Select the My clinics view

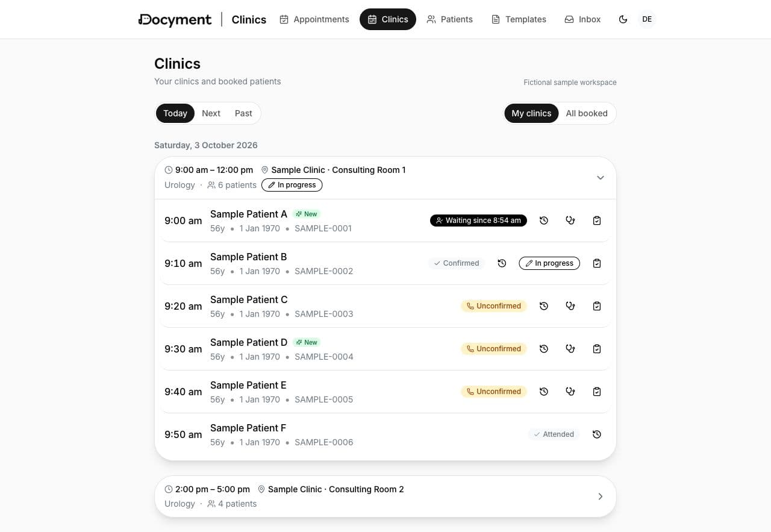[x=531, y=113]
